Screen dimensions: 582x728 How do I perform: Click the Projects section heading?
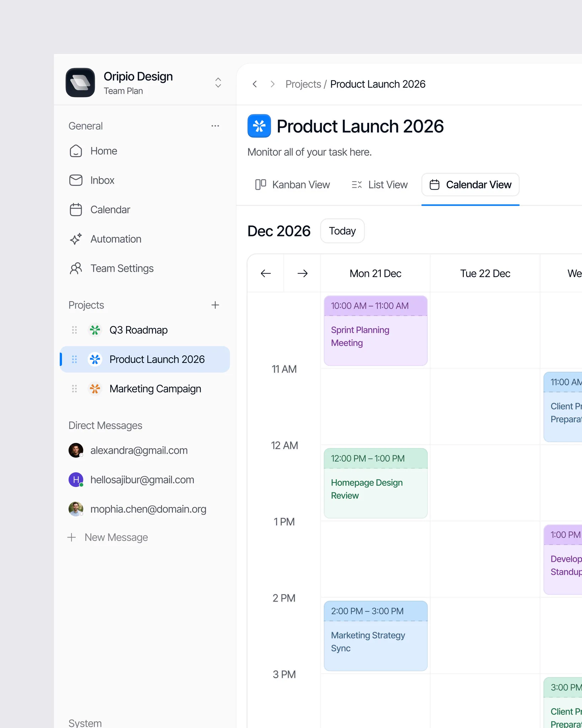pos(86,305)
